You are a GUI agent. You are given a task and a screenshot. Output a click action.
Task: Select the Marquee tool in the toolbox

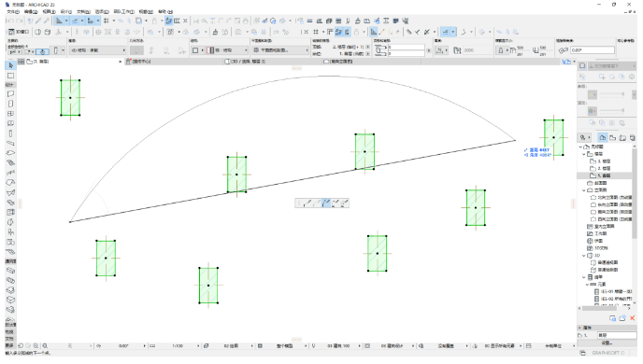(x=10, y=76)
